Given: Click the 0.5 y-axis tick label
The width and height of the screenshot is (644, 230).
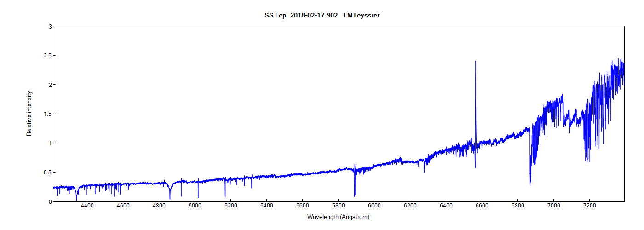Looking at the screenshot, I should (46, 172).
